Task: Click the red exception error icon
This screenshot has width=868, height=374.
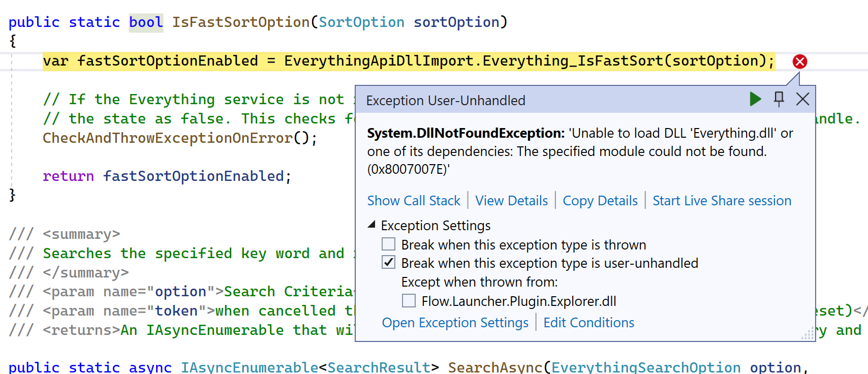Action: 800,61
